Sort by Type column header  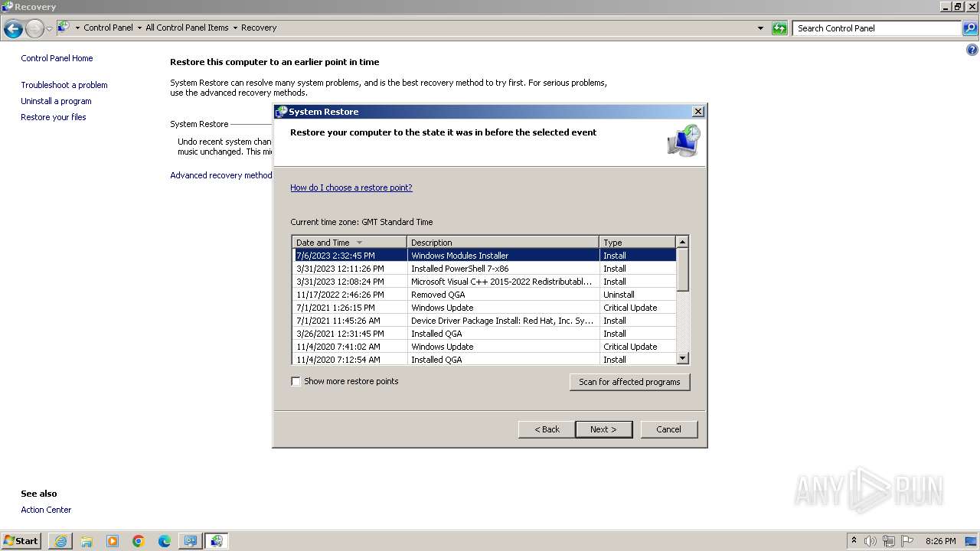(638, 243)
